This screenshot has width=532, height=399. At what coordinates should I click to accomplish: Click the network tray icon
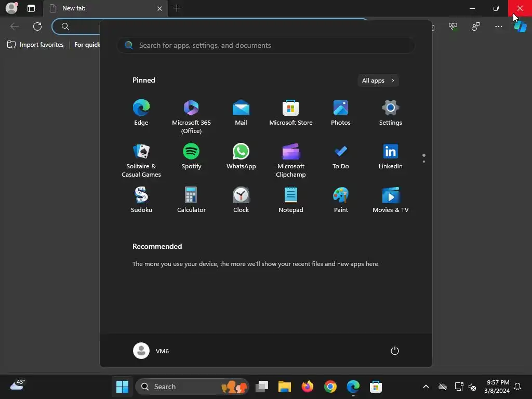[459, 387]
